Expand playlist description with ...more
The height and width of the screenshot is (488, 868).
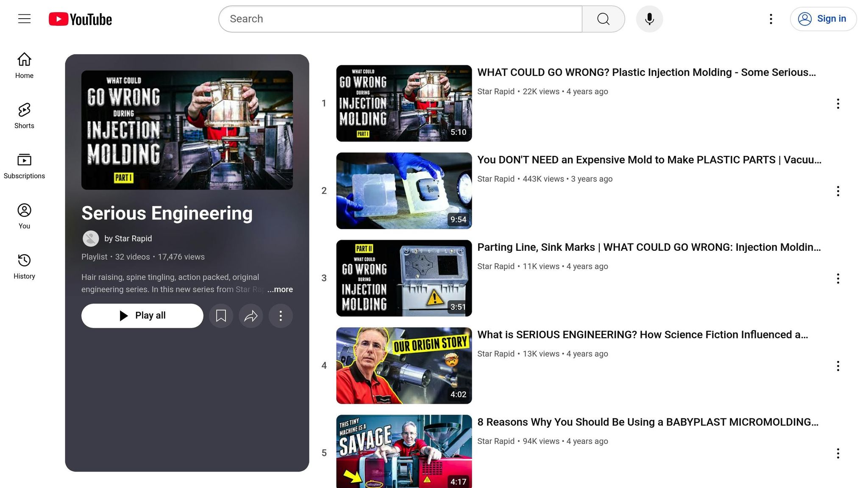280,289
